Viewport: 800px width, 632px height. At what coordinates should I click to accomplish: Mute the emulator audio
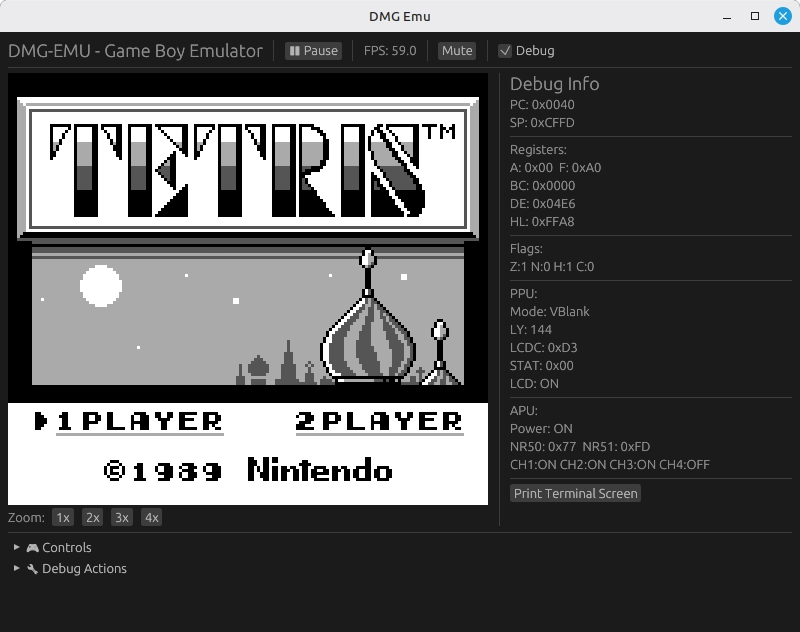click(x=457, y=50)
